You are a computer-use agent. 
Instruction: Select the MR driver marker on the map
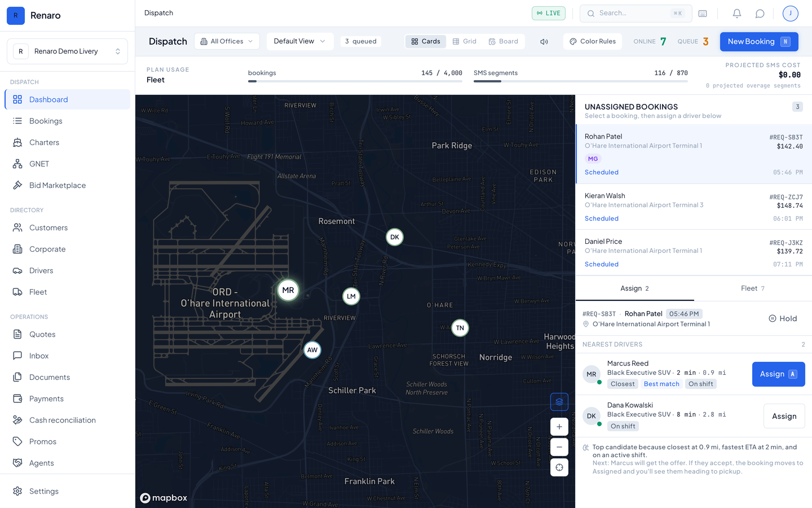tap(288, 290)
